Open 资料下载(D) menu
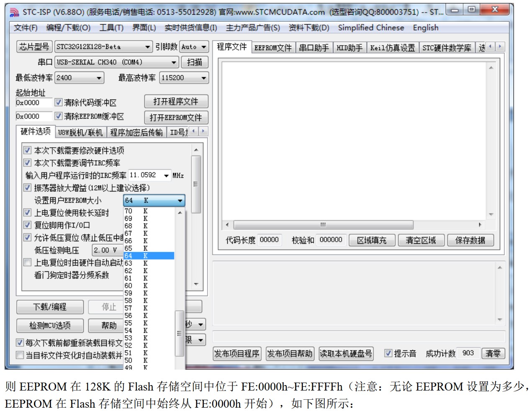This screenshot has width=532, height=411. click(x=309, y=28)
